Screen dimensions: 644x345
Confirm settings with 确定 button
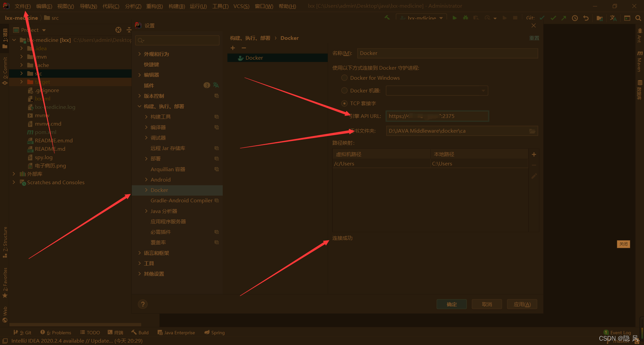[x=451, y=304]
